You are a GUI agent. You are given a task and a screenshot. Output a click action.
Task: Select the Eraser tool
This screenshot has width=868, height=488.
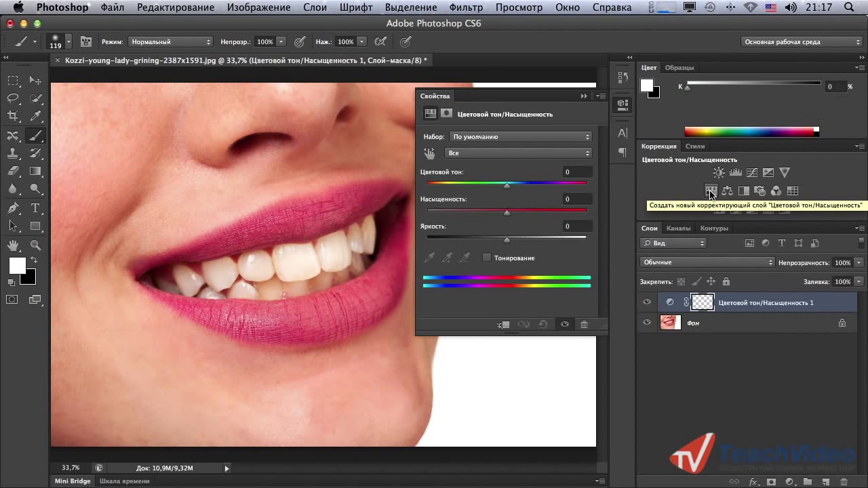click(x=13, y=171)
